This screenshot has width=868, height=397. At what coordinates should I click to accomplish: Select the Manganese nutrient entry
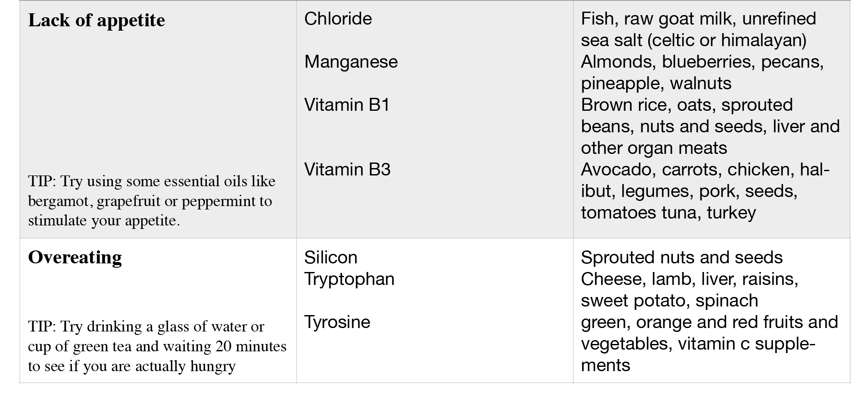[x=351, y=62]
